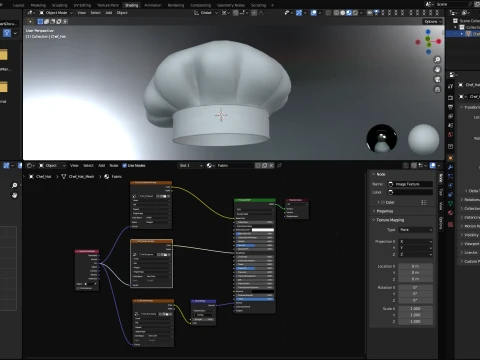This screenshot has height=360, width=480.
Task: Click the Scale Z value field
Action: (416, 321)
